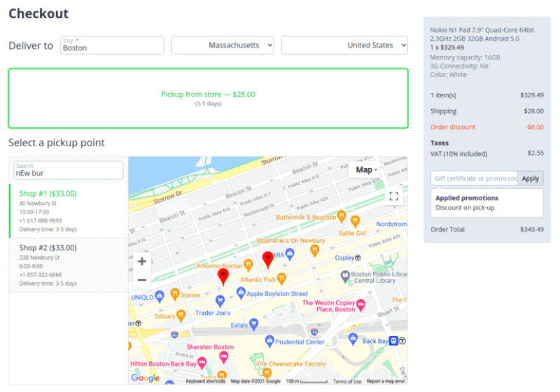Screen dimensions: 560x392
Task: Toggle fullscreen view on the map
Action: point(393,197)
